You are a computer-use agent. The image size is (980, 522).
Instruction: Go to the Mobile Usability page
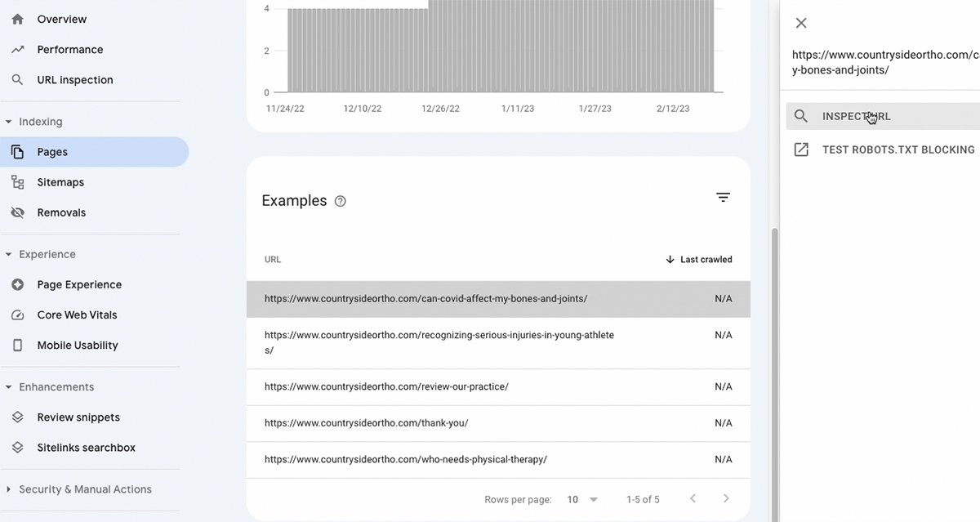click(x=77, y=346)
